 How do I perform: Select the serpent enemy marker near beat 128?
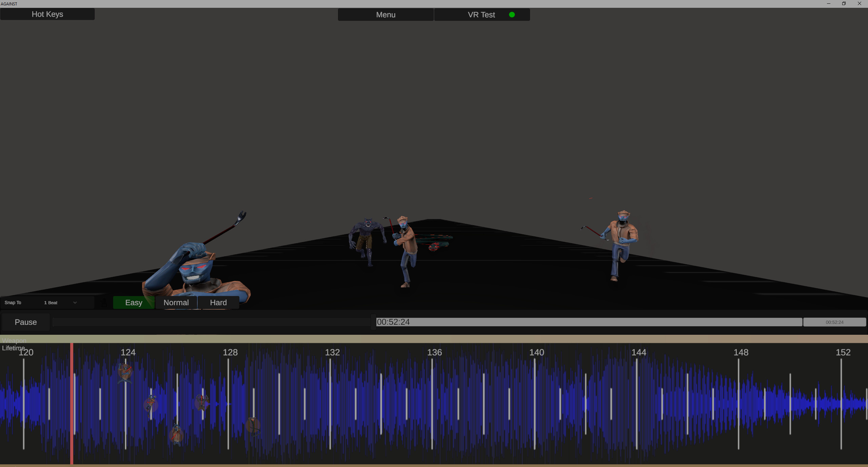point(254,427)
